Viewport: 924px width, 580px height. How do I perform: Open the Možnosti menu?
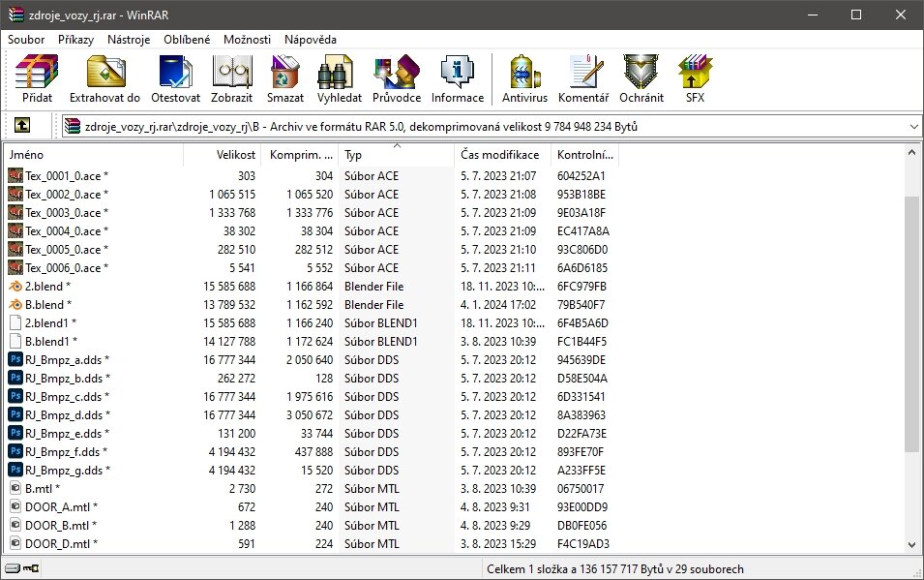247,40
